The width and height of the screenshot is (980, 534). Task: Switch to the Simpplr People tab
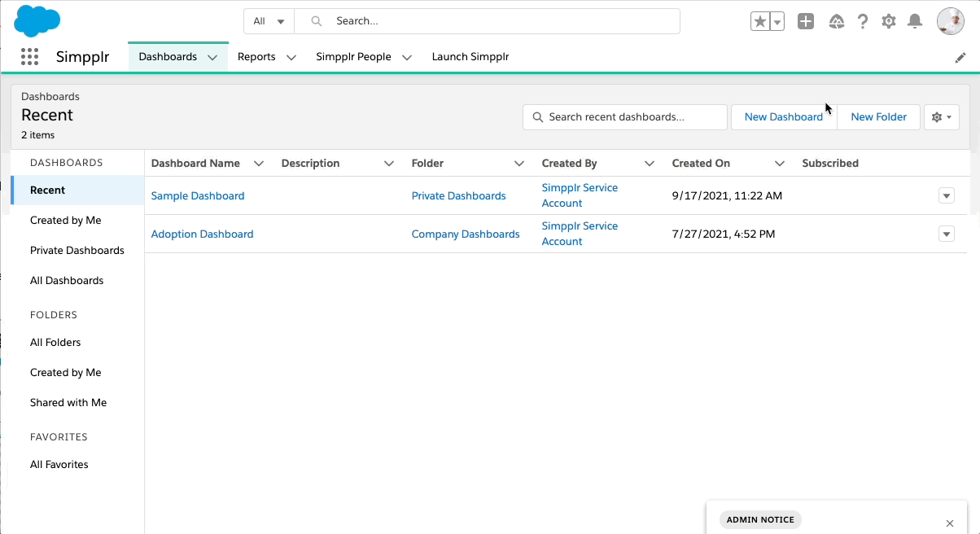pos(353,57)
